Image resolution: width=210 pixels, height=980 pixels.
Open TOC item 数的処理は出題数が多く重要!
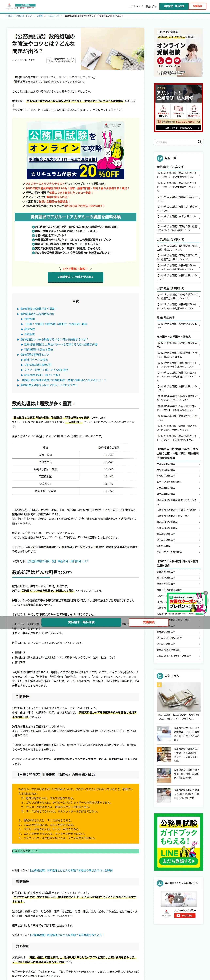pos(38,309)
